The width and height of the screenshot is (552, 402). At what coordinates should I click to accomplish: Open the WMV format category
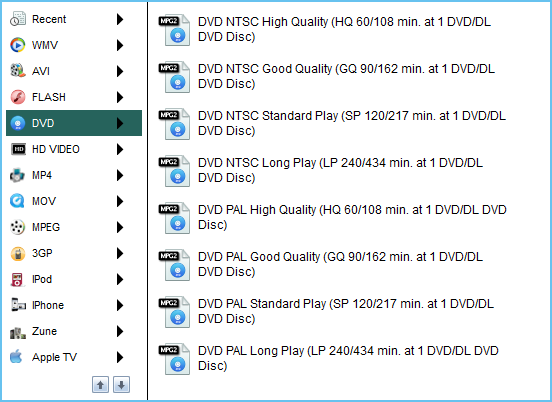[74, 45]
